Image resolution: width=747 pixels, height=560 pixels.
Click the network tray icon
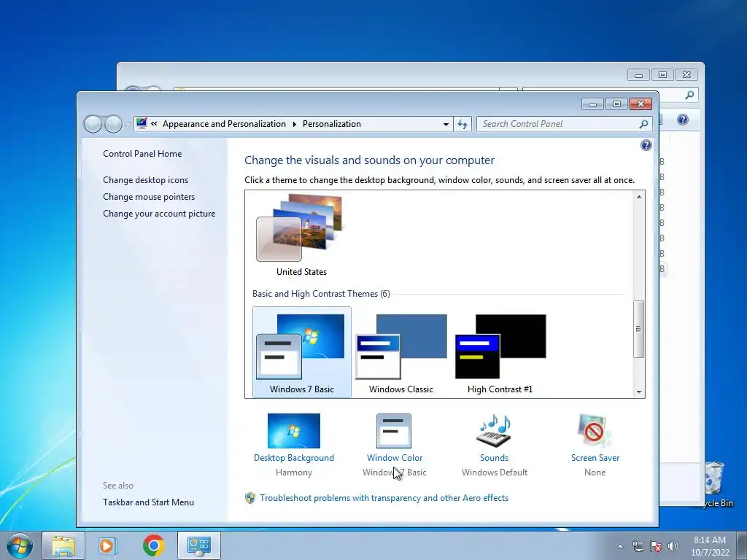(638, 546)
